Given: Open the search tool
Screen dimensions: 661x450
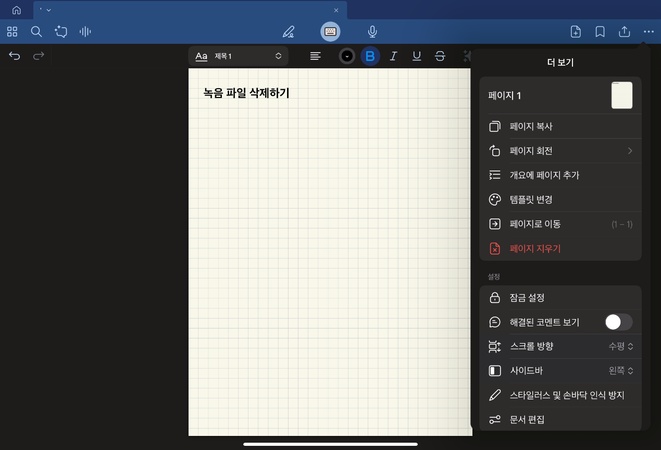Looking at the screenshot, I should click(x=36, y=32).
